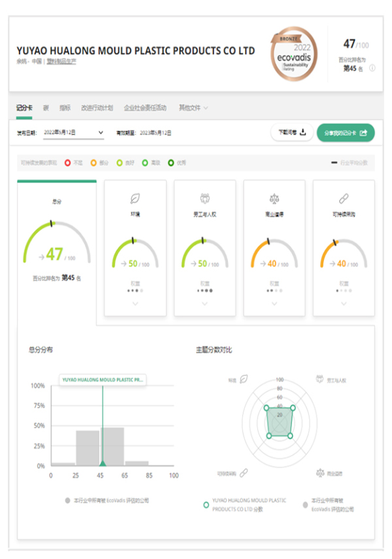The width and height of the screenshot is (392, 559).
Task: Click the 47/100 score in header
Action: 355,44
